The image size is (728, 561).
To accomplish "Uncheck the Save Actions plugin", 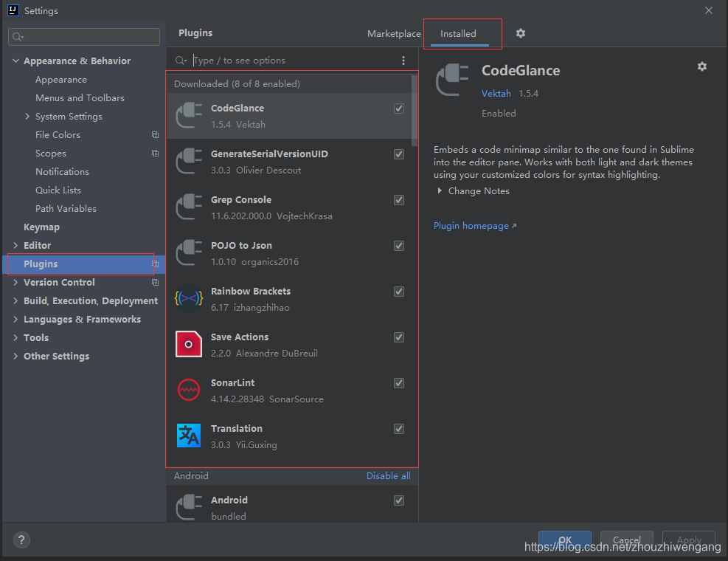I will pyautogui.click(x=399, y=337).
